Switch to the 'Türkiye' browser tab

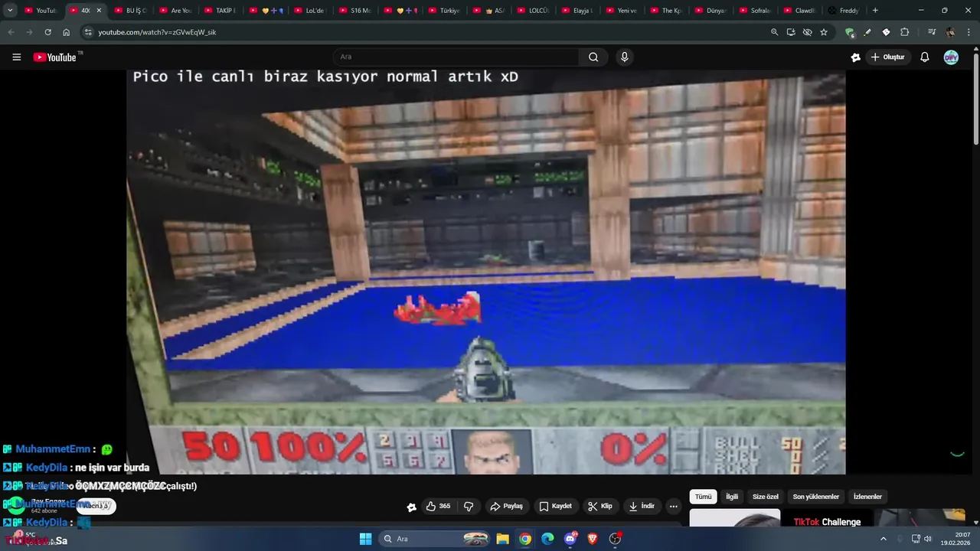pos(444,11)
